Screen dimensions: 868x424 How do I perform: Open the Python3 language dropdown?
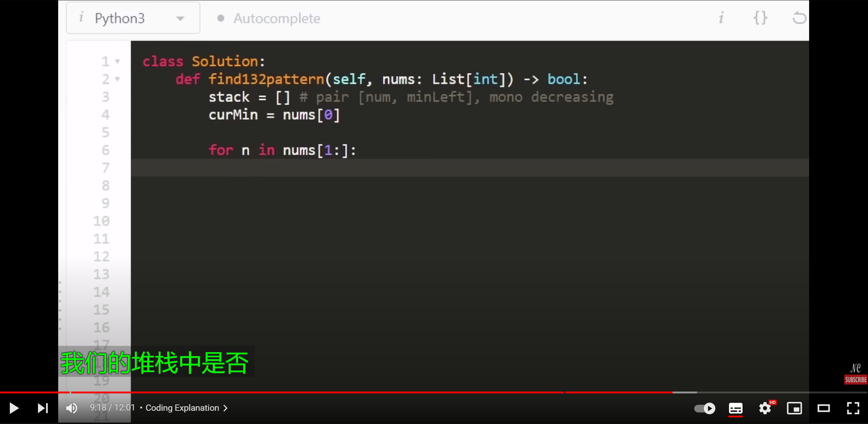click(133, 18)
